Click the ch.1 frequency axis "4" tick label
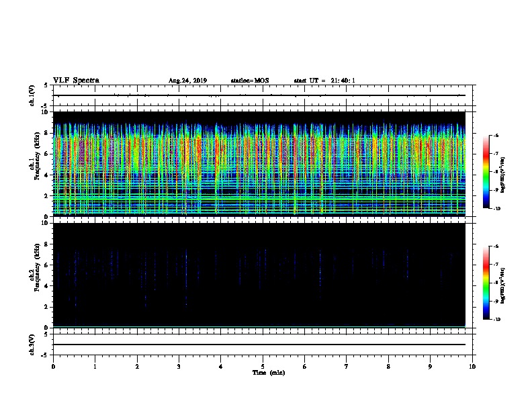Screen dimensions: 532x411 [46, 175]
